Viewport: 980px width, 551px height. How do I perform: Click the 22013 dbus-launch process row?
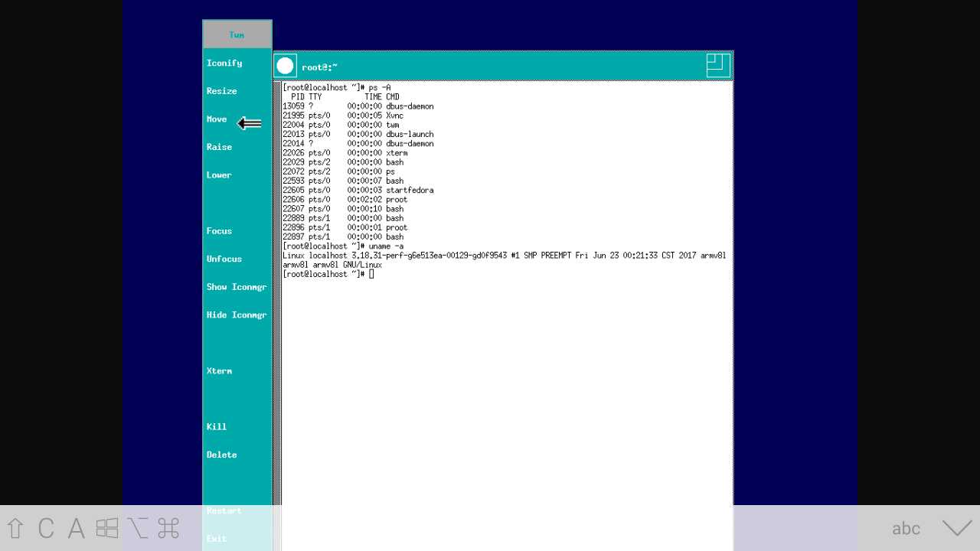click(358, 134)
